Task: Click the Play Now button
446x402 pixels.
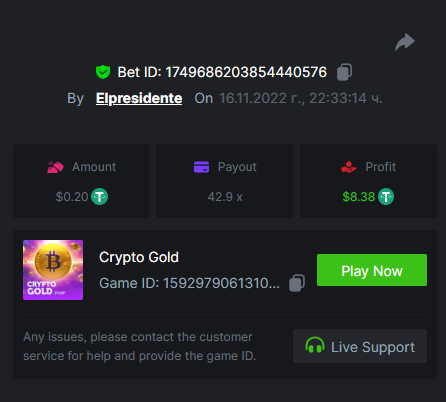Action: click(372, 270)
